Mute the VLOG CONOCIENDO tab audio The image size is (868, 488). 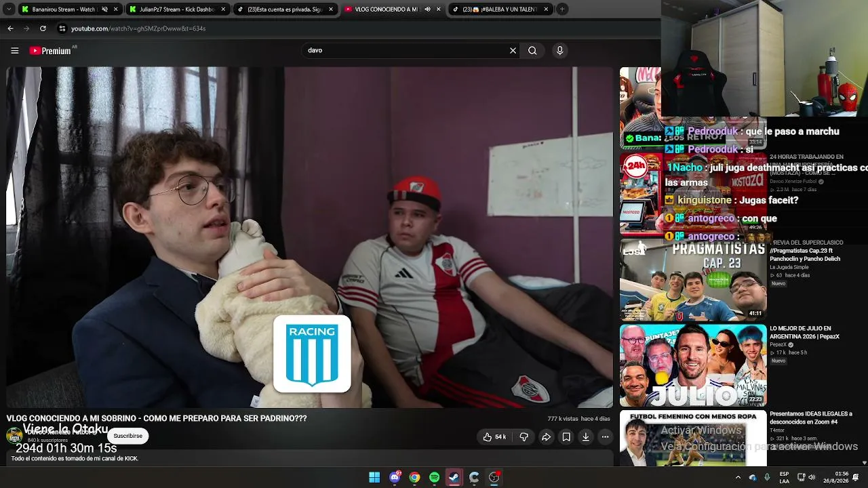427,9
